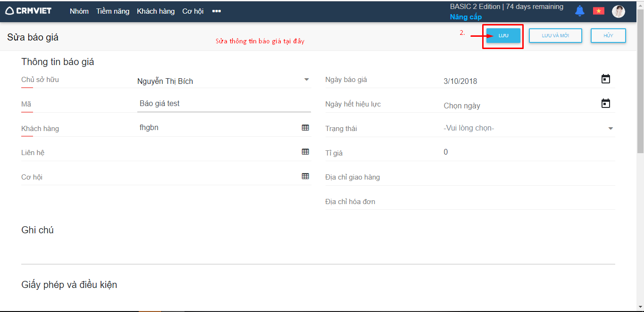Click the Mã input field

[x=224, y=104]
